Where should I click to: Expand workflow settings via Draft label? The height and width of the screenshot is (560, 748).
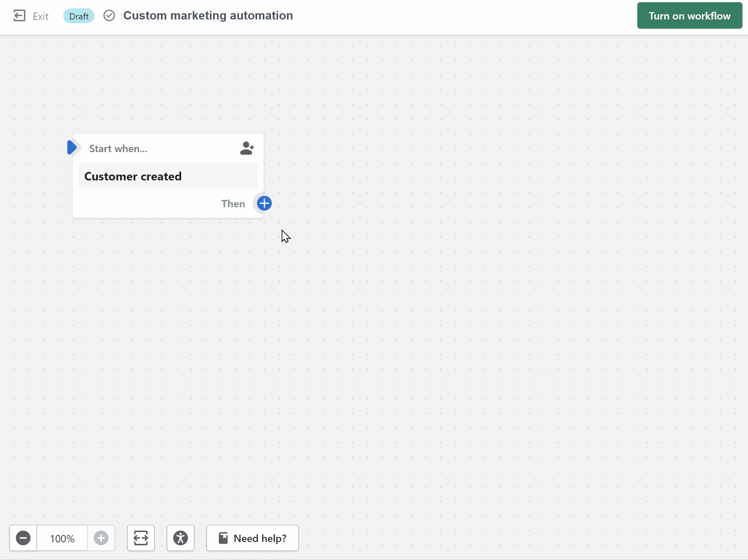pos(79,16)
